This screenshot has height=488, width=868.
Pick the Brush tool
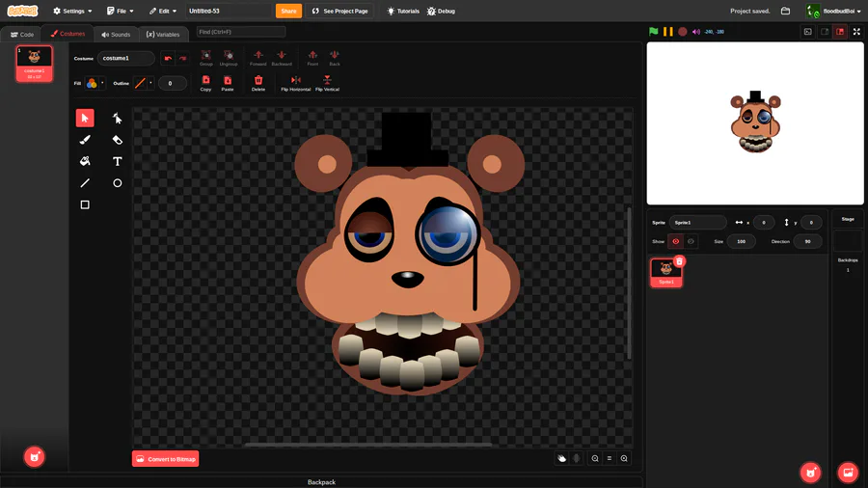tap(85, 140)
